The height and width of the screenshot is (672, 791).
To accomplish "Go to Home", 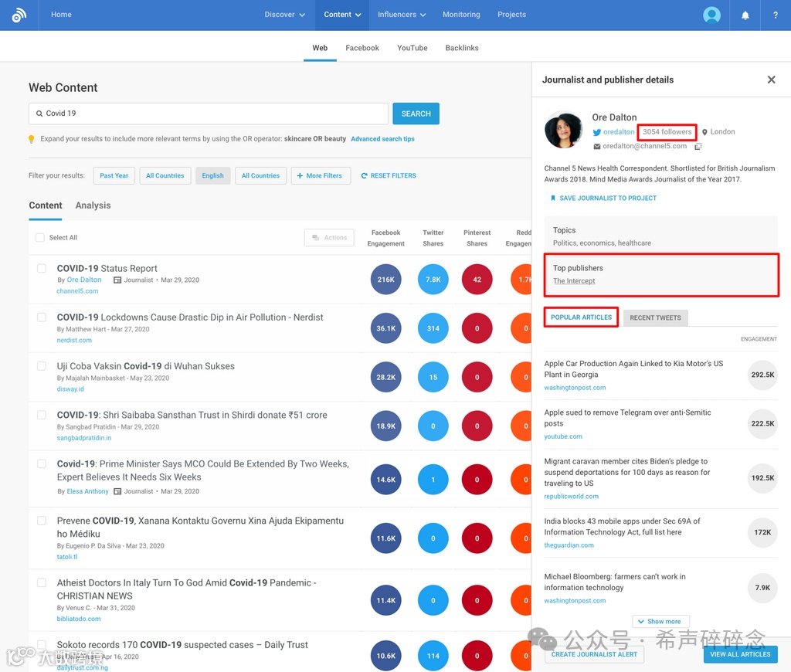I will point(61,15).
